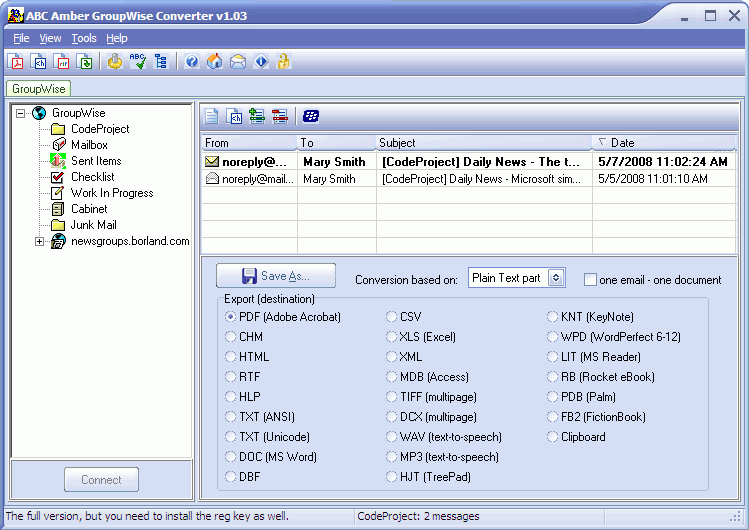
Task: Click the opened envelope icon of the 5/5/2008 message
Action: point(212,179)
